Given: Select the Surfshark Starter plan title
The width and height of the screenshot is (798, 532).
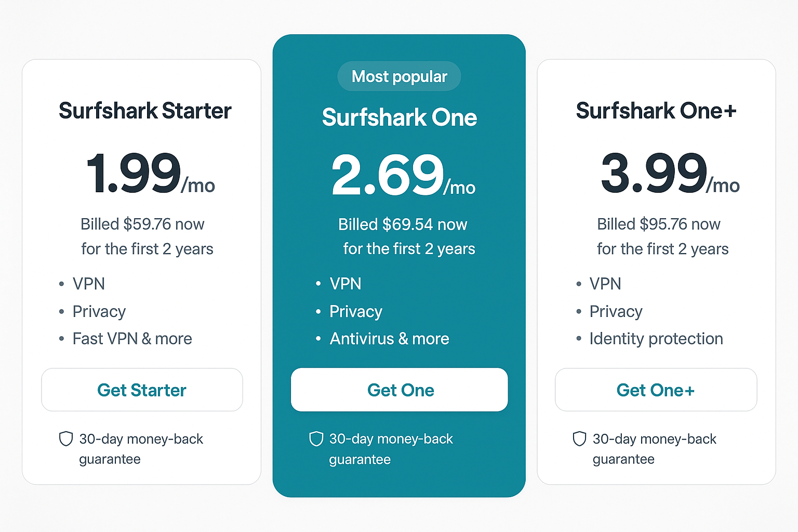Looking at the screenshot, I should point(144,111).
